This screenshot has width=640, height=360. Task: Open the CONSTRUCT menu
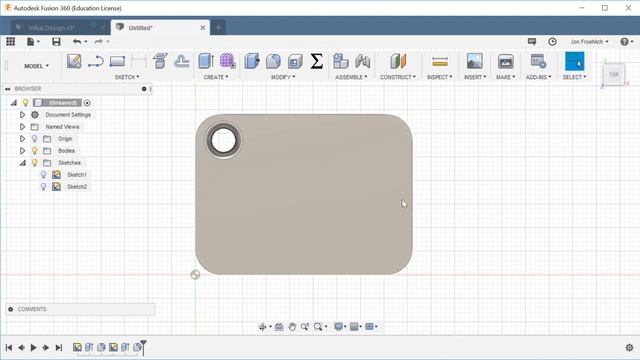tap(398, 77)
